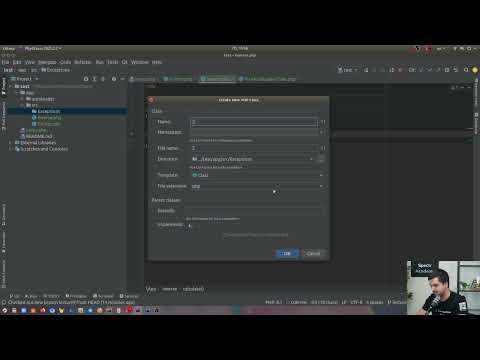The image size is (480, 360).
Task: Open the Run menu
Action: (100, 62)
